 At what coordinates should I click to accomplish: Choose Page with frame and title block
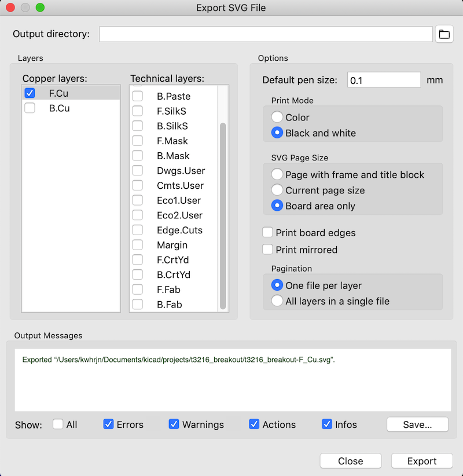[x=277, y=174]
